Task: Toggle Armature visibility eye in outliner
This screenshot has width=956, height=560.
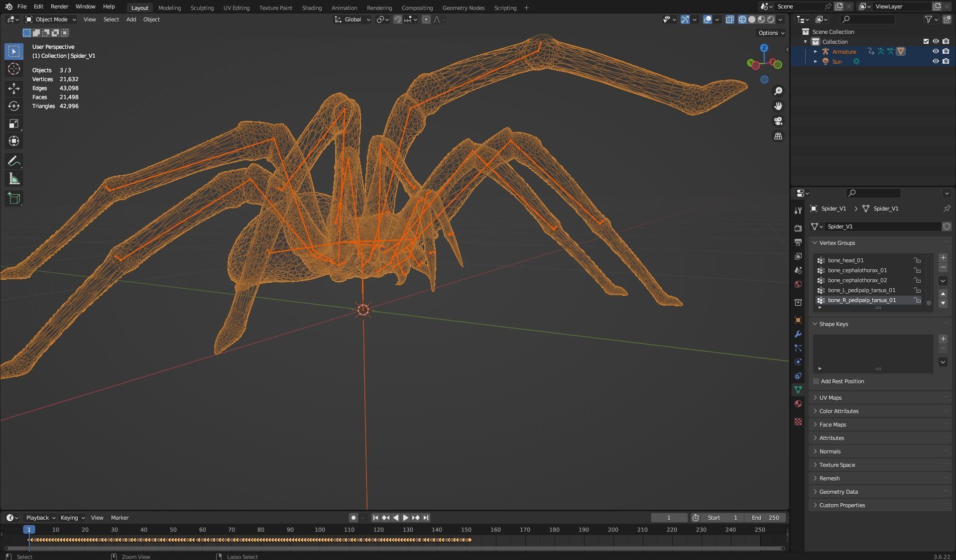Action: [936, 51]
